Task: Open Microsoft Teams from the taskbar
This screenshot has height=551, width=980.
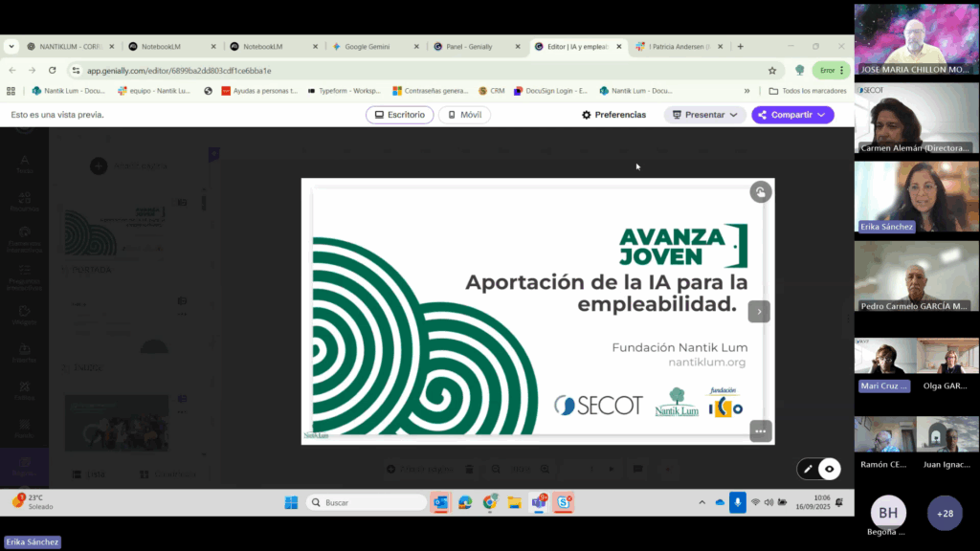Action: pyautogui.click(x=539, y=502)
